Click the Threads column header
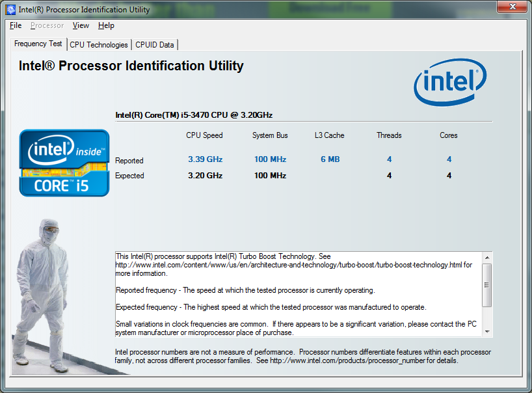This screenshot has width=532, height=393. click(x=389, y=135)
